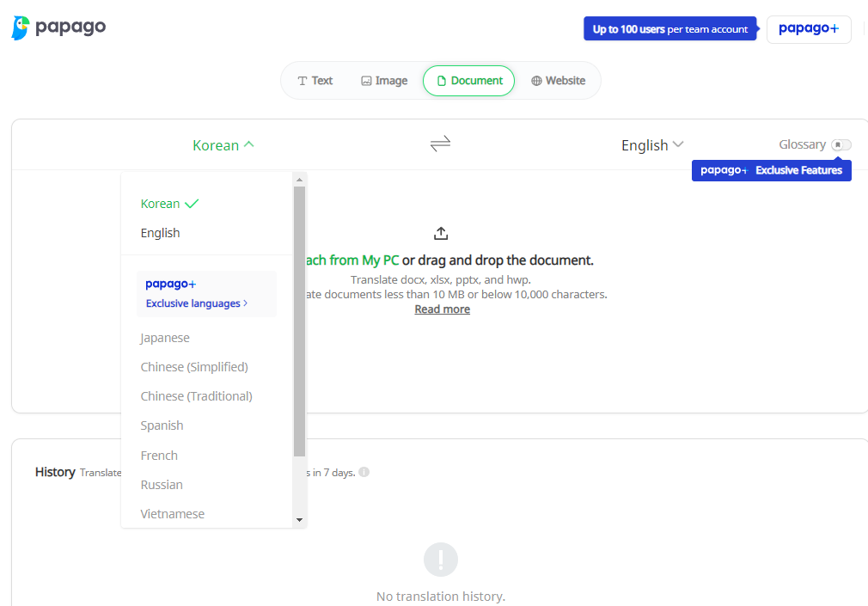The width and height of the screenshot is (868, 606).
Task: Click the language list scroll-down arrow
Action: [x=299, y=520]
